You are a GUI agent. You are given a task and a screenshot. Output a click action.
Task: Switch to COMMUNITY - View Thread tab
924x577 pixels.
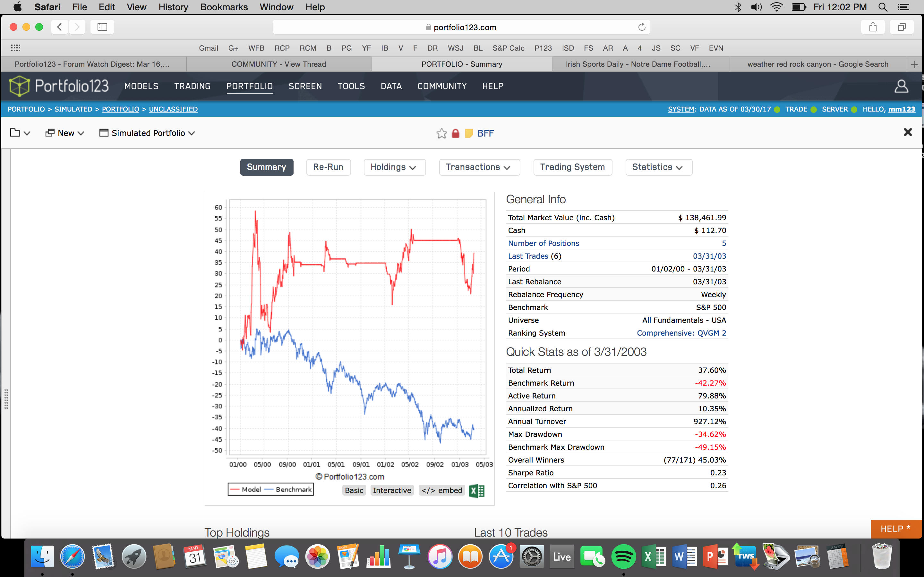pyautogui.click(x=278, y=64)
